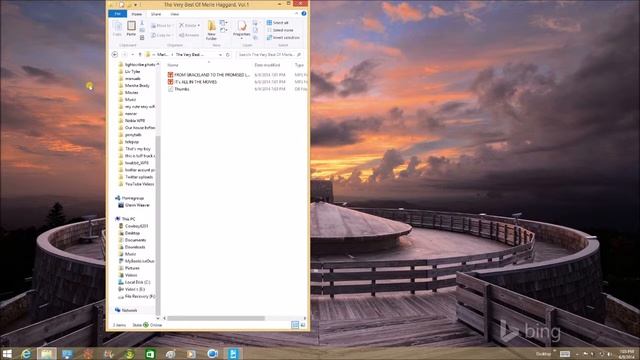Viewport: 640px width, 360px height.
Task: Click the Paste icon in the ribbon
Action: [x=131, y=29]
